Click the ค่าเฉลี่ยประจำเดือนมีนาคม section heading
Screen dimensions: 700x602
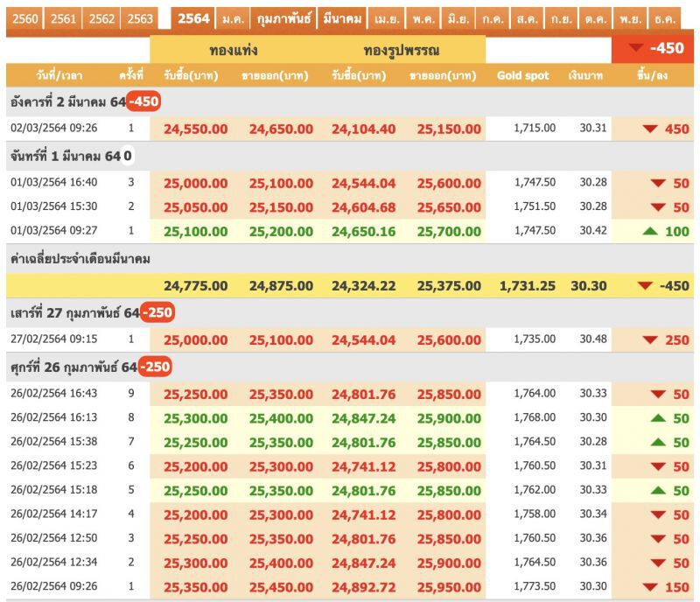click(80, 259)
